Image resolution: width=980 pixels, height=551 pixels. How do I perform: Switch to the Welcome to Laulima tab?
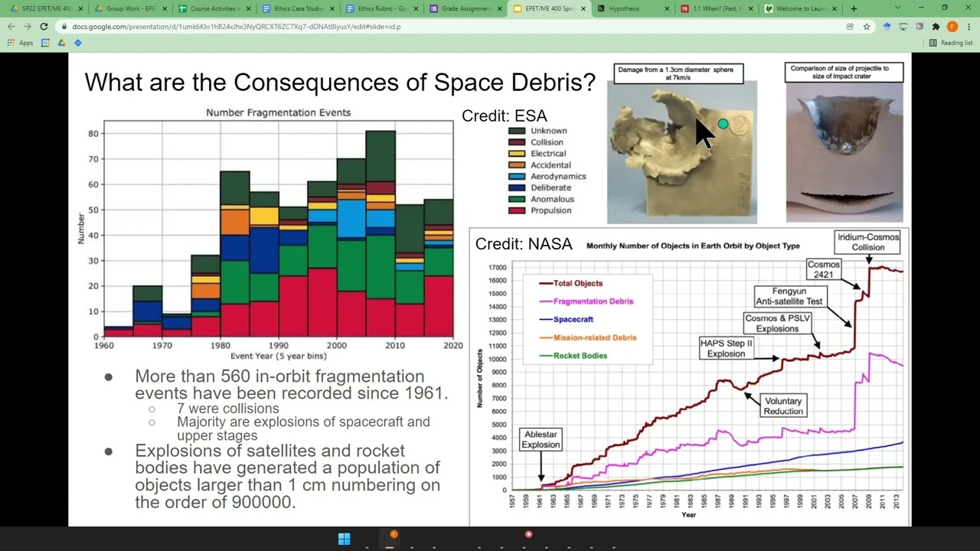[801, 8]
